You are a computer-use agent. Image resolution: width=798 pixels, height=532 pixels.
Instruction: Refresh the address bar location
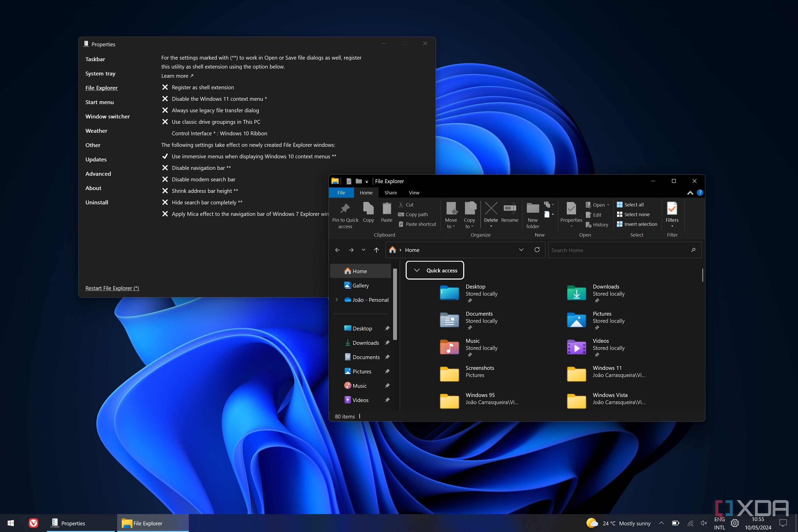[x=537, y=250]
